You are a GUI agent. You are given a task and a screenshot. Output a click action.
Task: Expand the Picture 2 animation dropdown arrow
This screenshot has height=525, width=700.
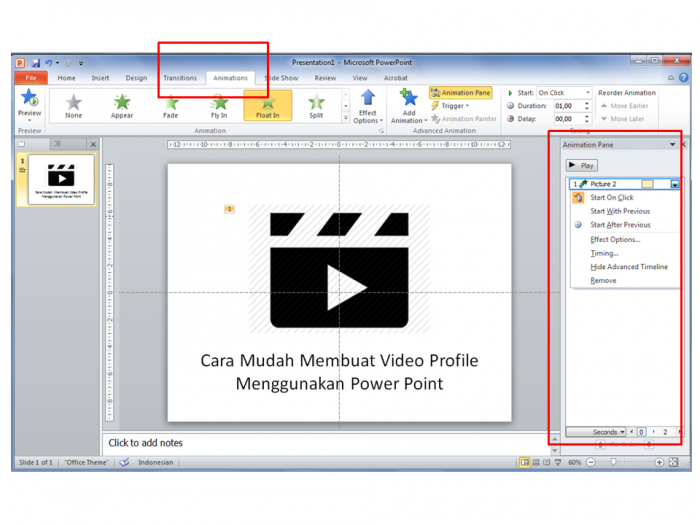(x=675, y=185)
